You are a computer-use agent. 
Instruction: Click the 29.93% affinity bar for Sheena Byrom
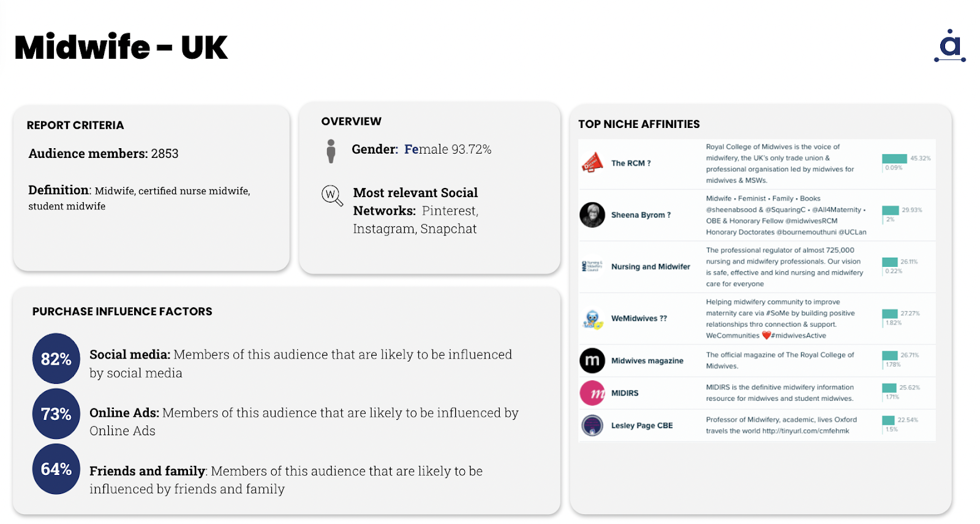[x=891, y=210]
